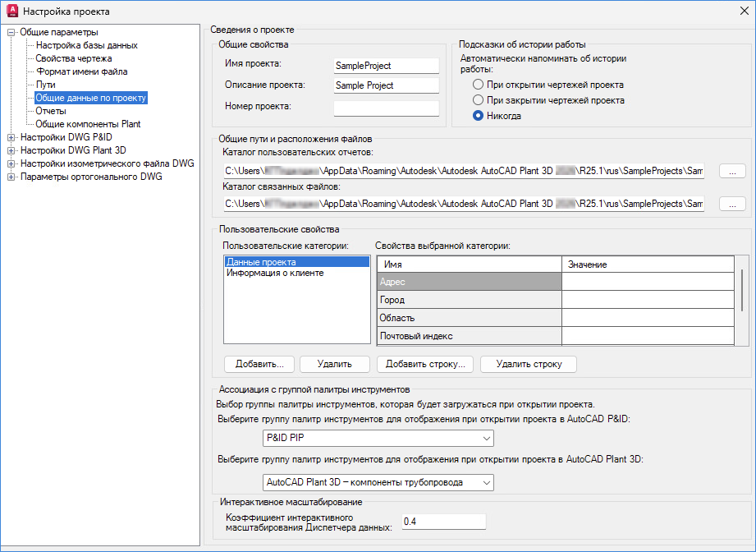Expand Настройки изометрического файла DWG node
Image resolution: width=756 pixels, height=552 pixels.
[11, 163]
